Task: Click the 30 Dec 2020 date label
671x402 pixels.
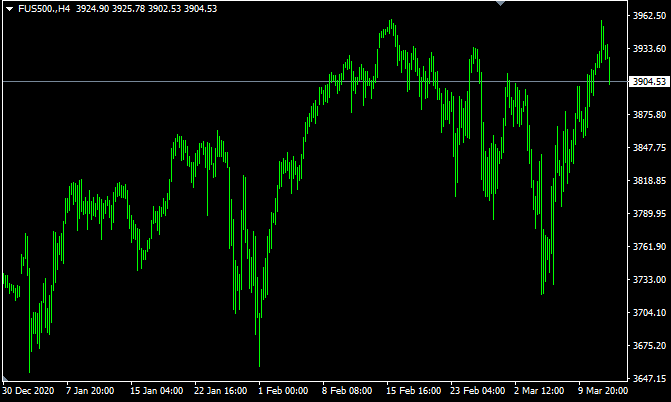Action: point(28,390)
